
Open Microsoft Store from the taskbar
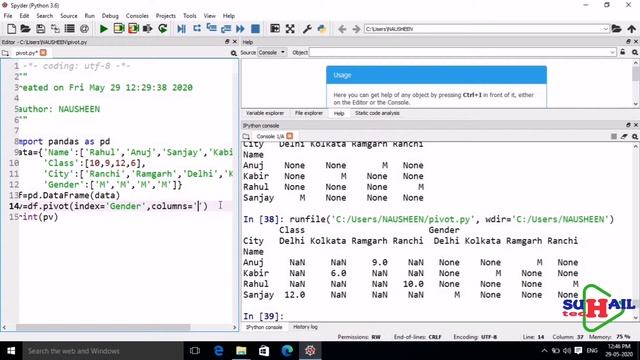[x=264, y=351]
